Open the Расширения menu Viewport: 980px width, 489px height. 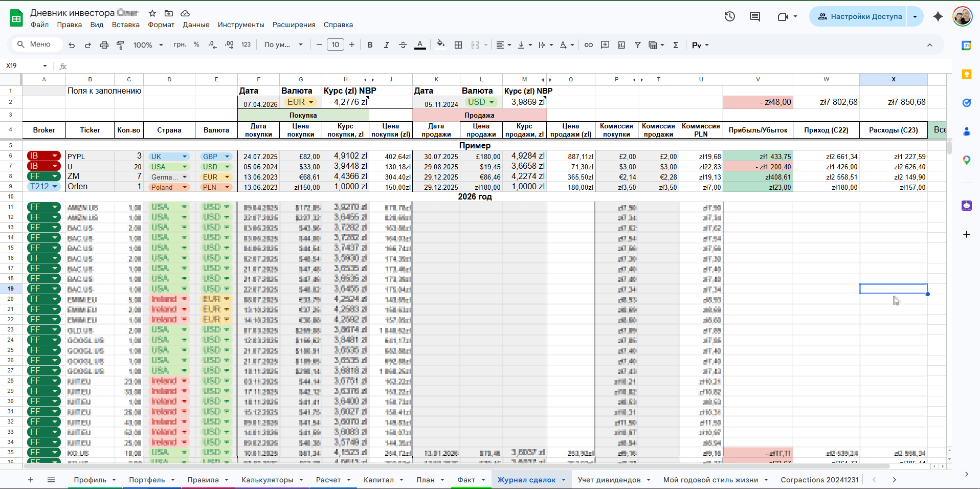(294, 25)
